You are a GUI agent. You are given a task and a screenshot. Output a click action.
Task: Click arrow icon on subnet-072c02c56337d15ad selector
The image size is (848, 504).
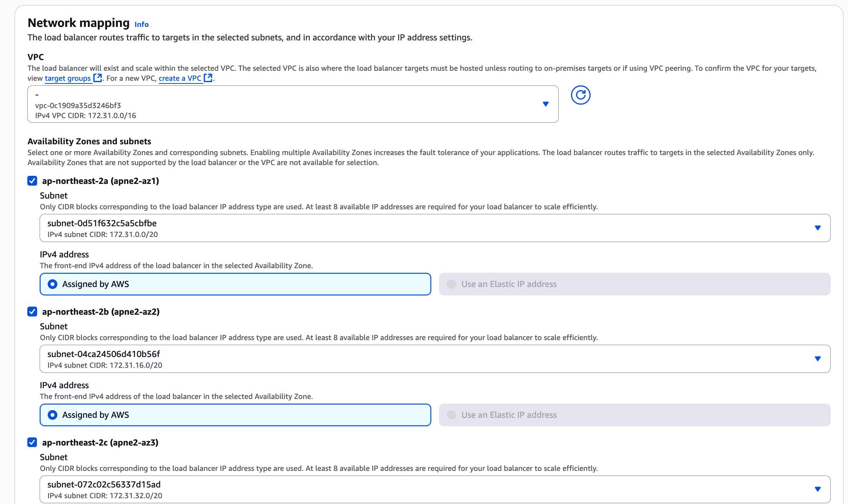pyautogui.click(x=818, y=489)
